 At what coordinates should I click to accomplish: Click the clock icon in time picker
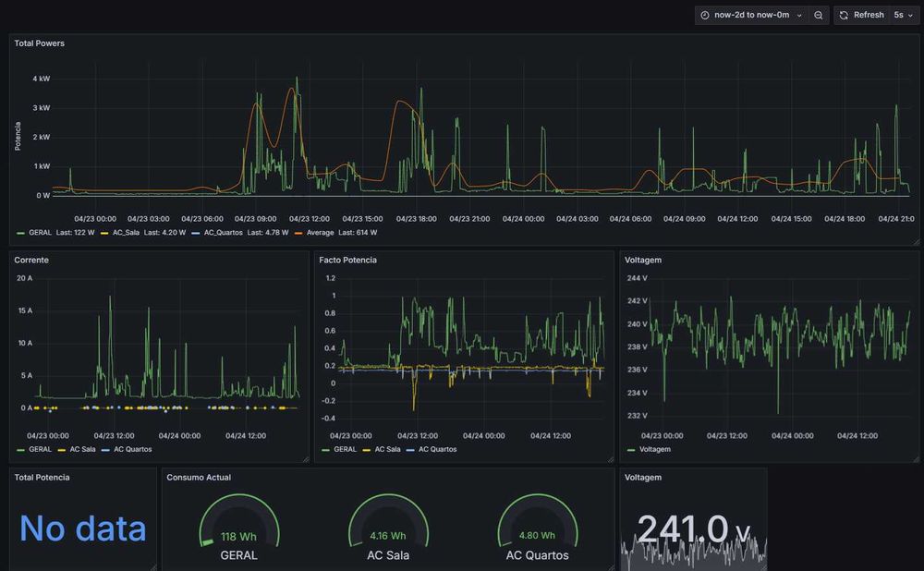point(705,16)
